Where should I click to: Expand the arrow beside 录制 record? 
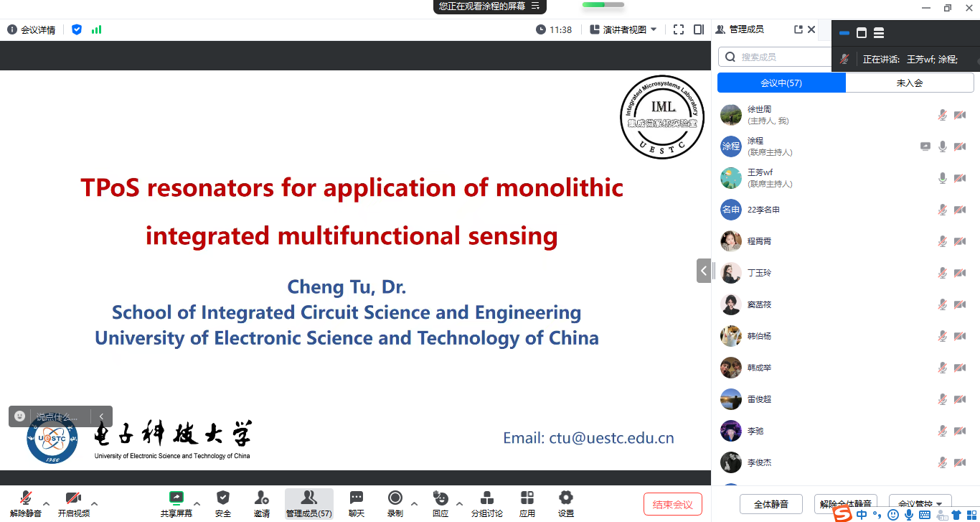pyautogui.click(x=415, y=503)
